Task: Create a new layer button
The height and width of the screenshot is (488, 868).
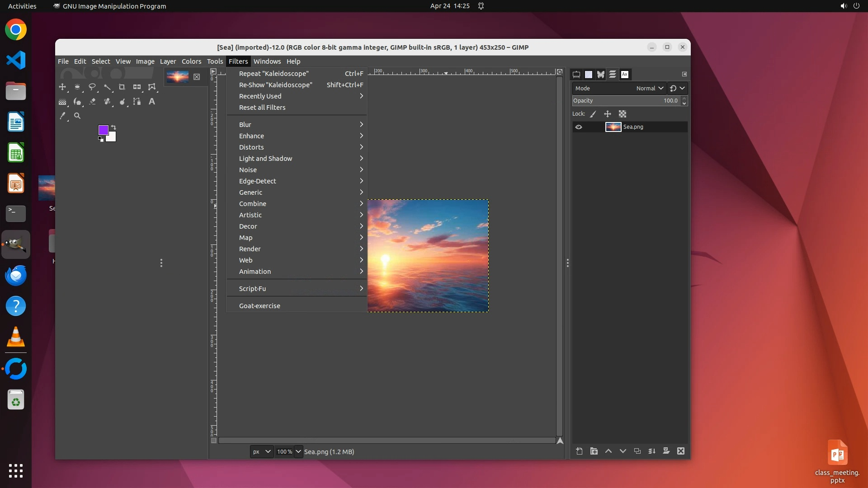Action: pyautogui.click(x=579, y=451)
